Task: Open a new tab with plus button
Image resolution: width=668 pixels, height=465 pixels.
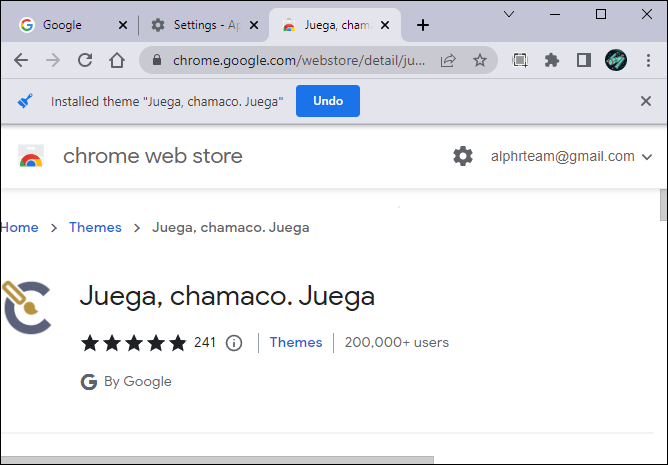Action: tap(423, 25)
